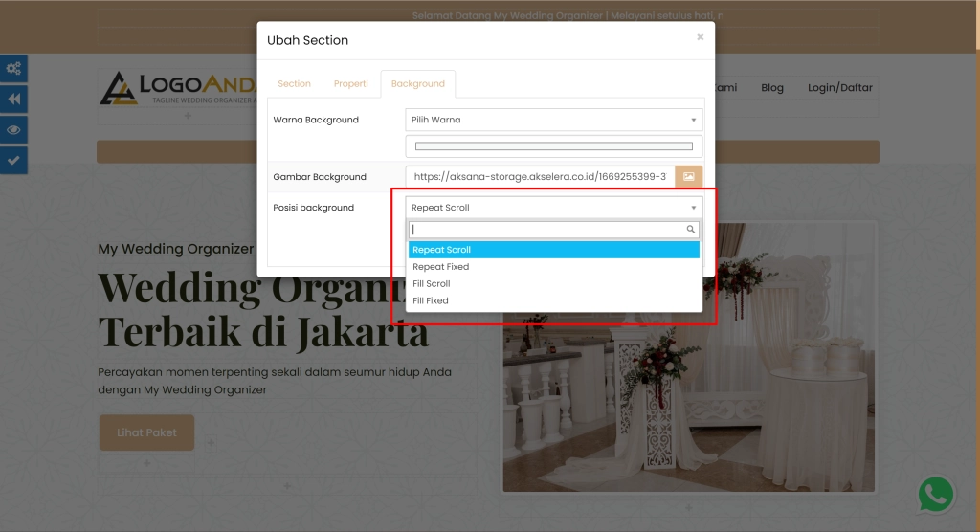Open the Blog navigation link

[771, 88]
